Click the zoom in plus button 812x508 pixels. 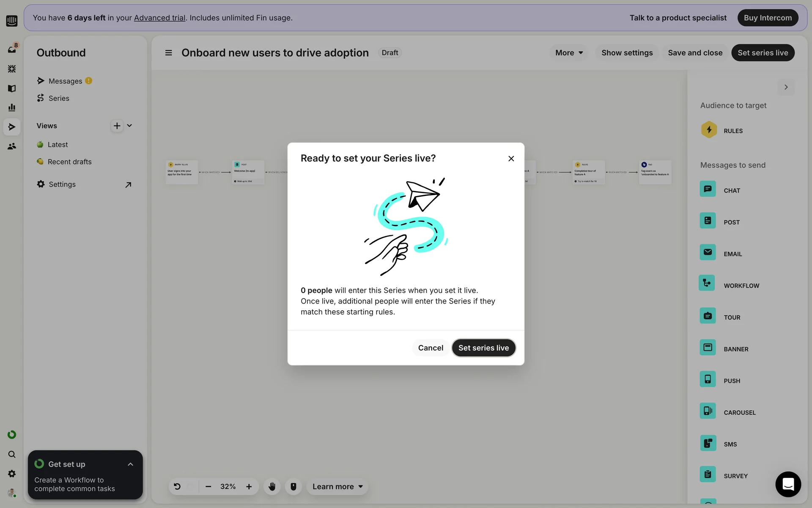[x=249, y=486]
